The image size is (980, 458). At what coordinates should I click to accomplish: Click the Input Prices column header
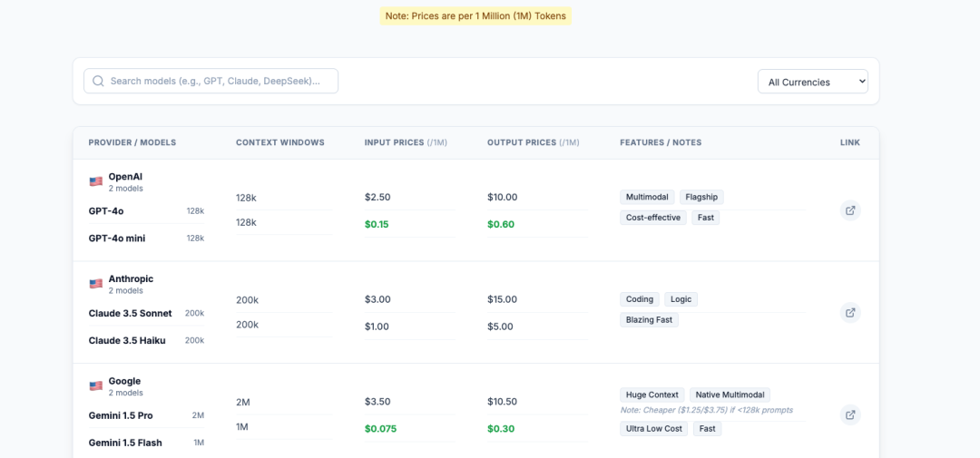click(406, 142)
